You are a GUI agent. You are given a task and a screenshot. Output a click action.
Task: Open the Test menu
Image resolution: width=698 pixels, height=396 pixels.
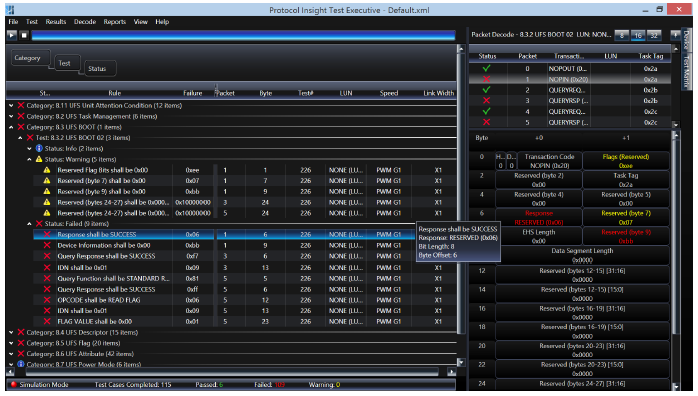(x=32, y=22)
